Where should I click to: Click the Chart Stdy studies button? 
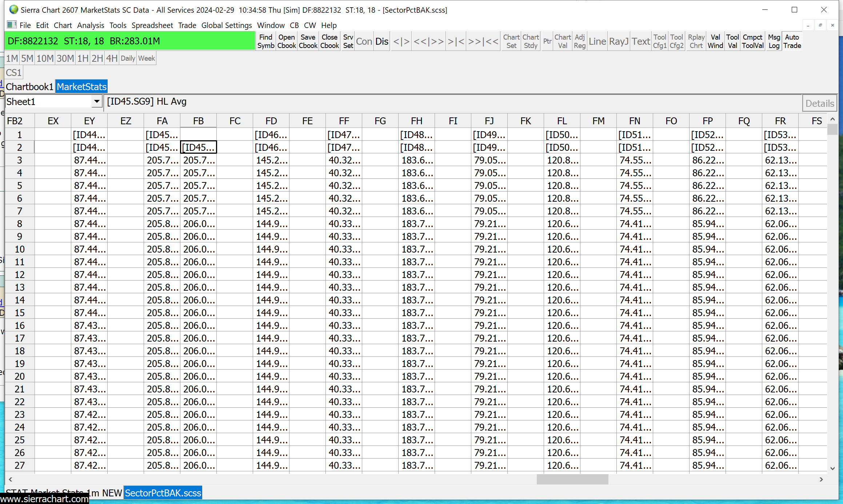[531, 41]
